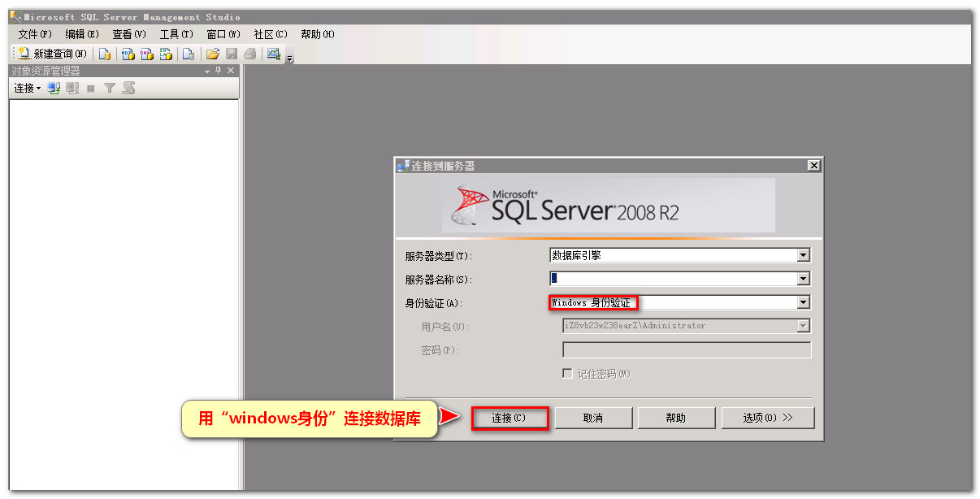Open the Object Explorer window position menu

tap(207, 72)
